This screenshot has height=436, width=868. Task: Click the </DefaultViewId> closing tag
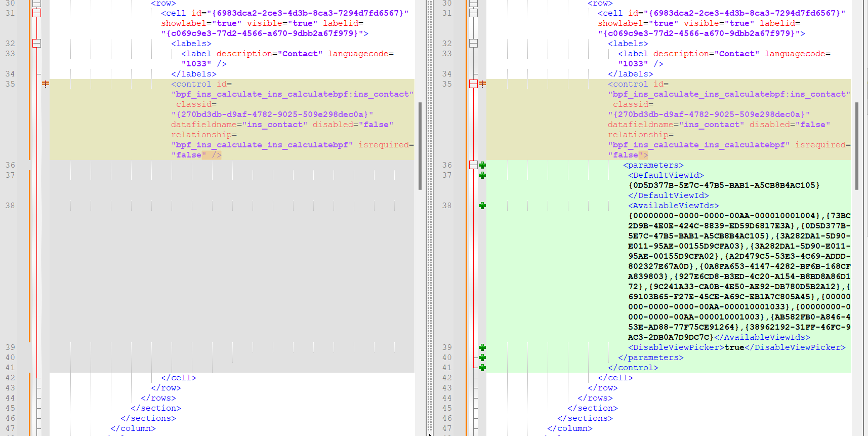click(669, 195)
